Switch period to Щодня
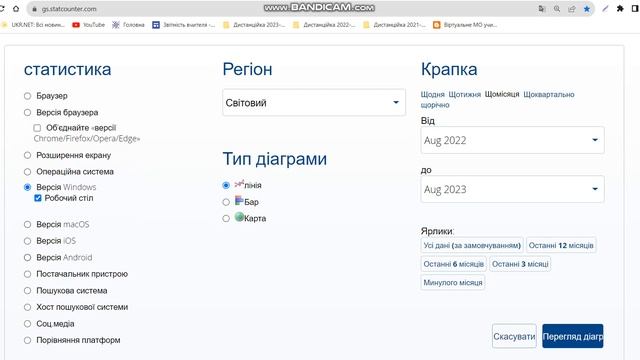The height and width of the screenshot is (360, 640). pyautogui.click(x=433, y=94)
